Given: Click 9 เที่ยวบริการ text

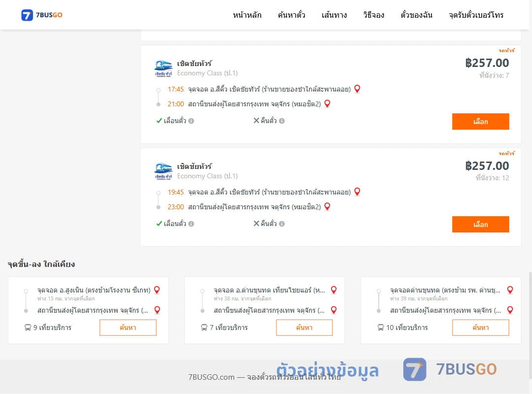Looking at the screenshot, I should 52,328.
